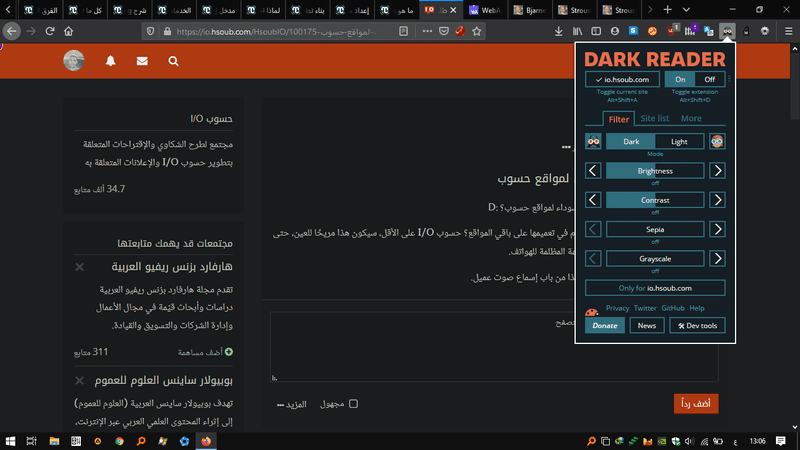Screen dimensions: 800x450
Task: Open the GitHub link in Dark Reader
Action: 673,308
